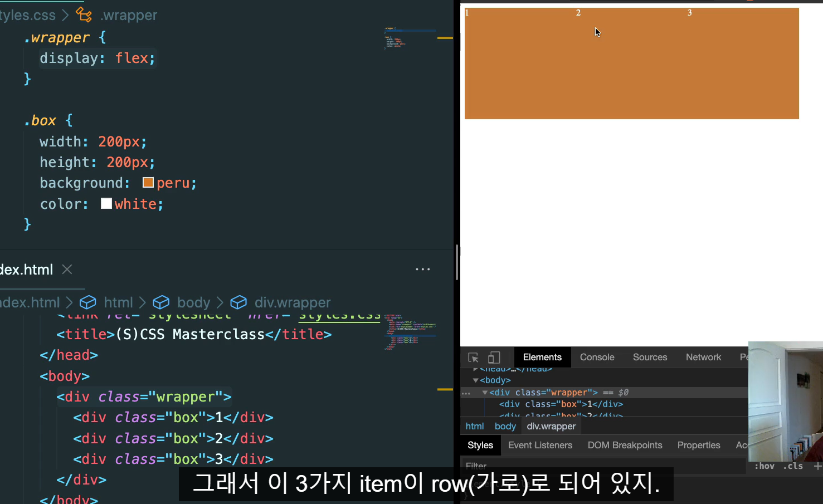
Task: Click the styles.css breadcrumb file name
Action: click(x=27, y=15)
